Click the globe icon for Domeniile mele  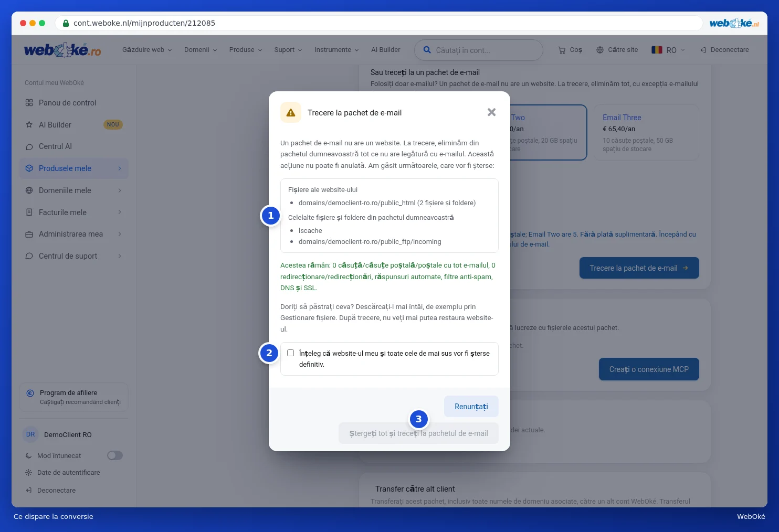[29, 190]
